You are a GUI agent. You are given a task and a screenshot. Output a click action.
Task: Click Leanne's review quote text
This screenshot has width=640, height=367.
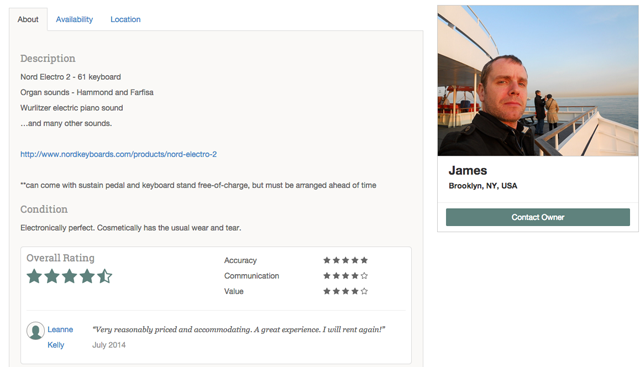click(x=239, y=329)
